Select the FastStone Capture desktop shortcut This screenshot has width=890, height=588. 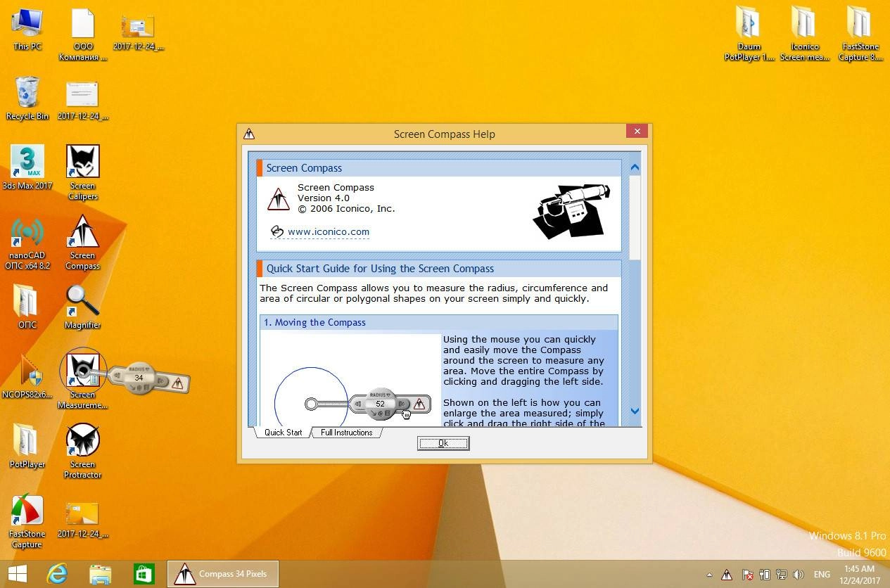[27, 521]
